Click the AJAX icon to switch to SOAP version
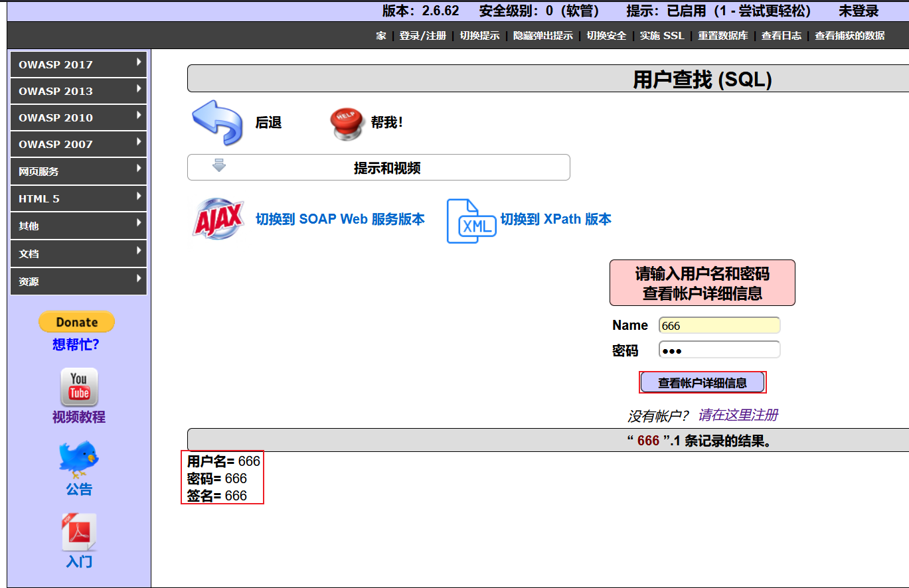Screen dimensions: 909x588 click(x=217, y=218)
